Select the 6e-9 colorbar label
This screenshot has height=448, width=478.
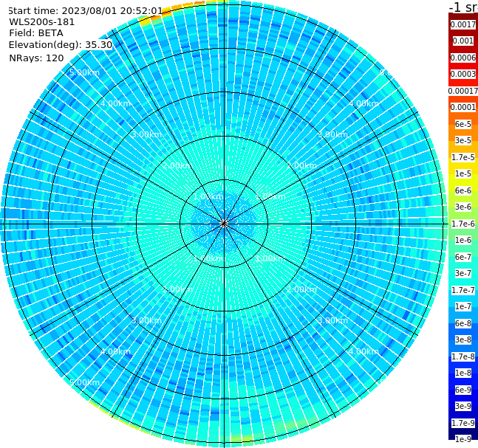463,390
